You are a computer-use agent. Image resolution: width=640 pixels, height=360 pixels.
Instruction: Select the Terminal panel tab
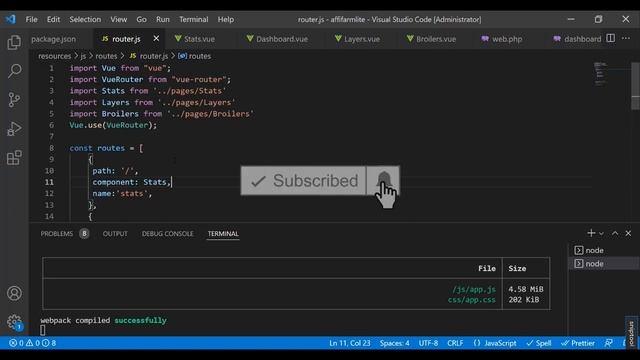coord(223,233)
